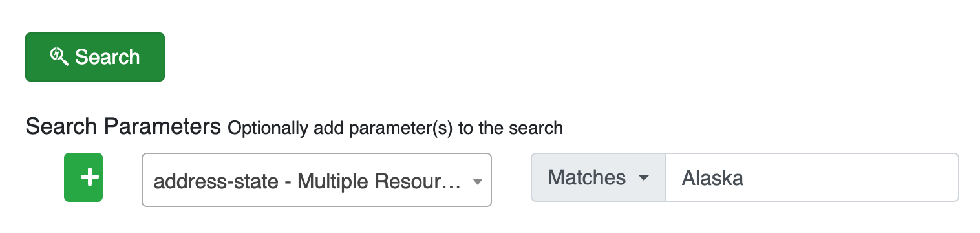The image size is (980, 233).
Task: Place cursor after the Alaska text
Action: pos(745,178)
